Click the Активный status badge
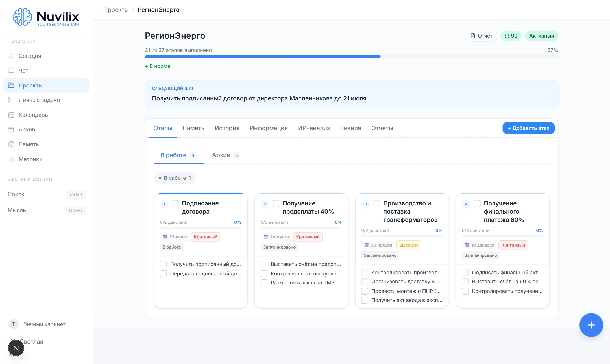This screenshot has height=364, width=610. click(541, 36)
